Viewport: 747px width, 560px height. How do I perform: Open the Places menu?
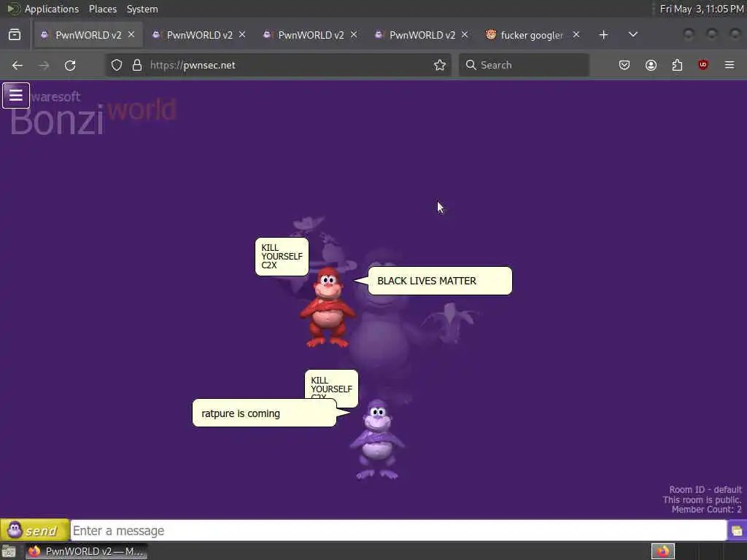tap(103, 9)
